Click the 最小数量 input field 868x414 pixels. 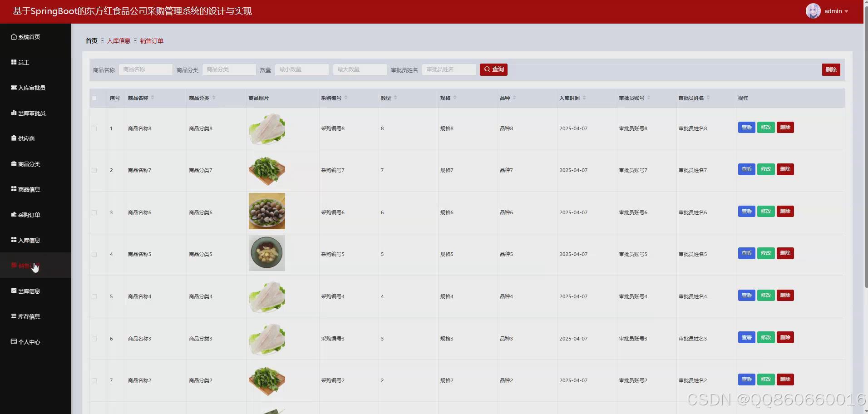click(x=302, y=69)
